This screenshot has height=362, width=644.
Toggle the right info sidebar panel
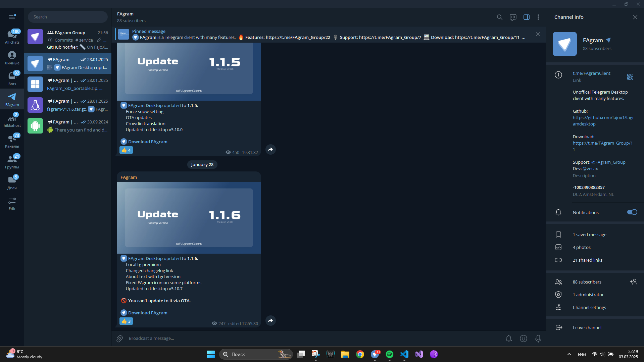click(x=526, y=17)
